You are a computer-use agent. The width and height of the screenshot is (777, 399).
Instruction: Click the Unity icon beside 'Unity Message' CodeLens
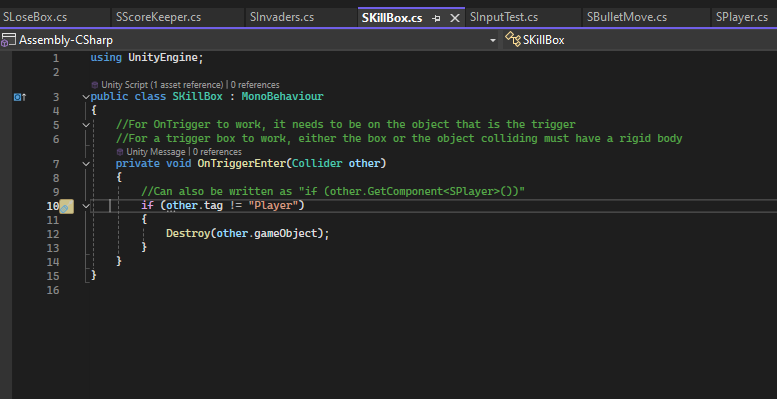(120, 152)
